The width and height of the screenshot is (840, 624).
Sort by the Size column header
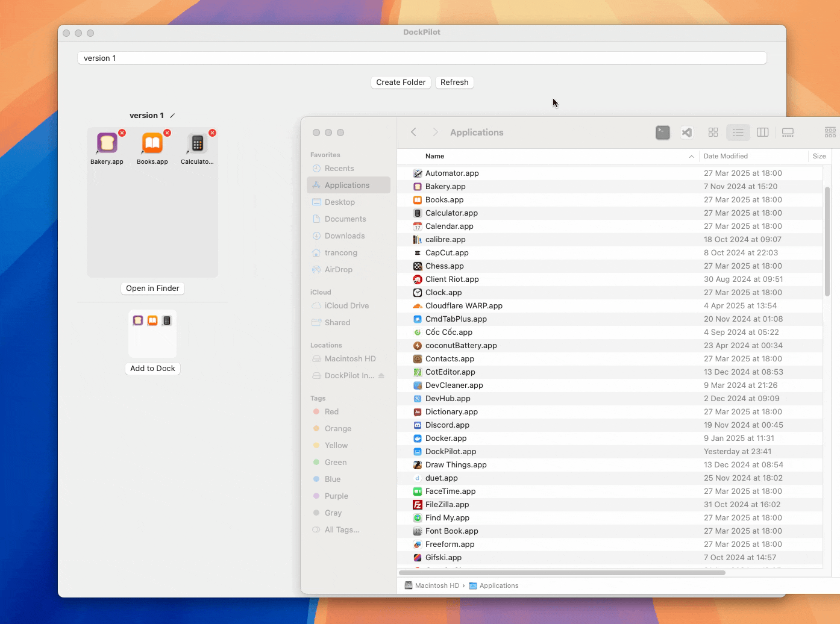[820, 156]
